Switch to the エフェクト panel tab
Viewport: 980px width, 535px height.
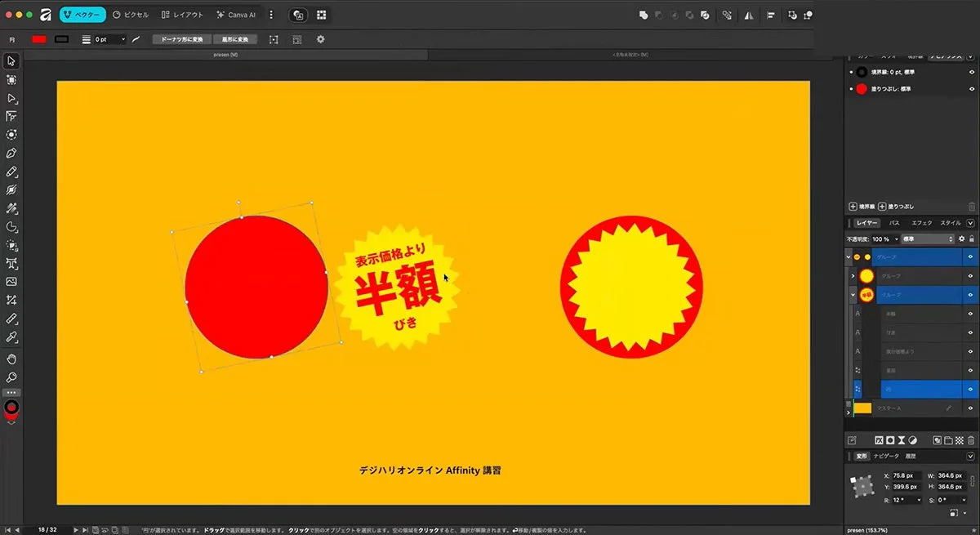pos(920,221)
